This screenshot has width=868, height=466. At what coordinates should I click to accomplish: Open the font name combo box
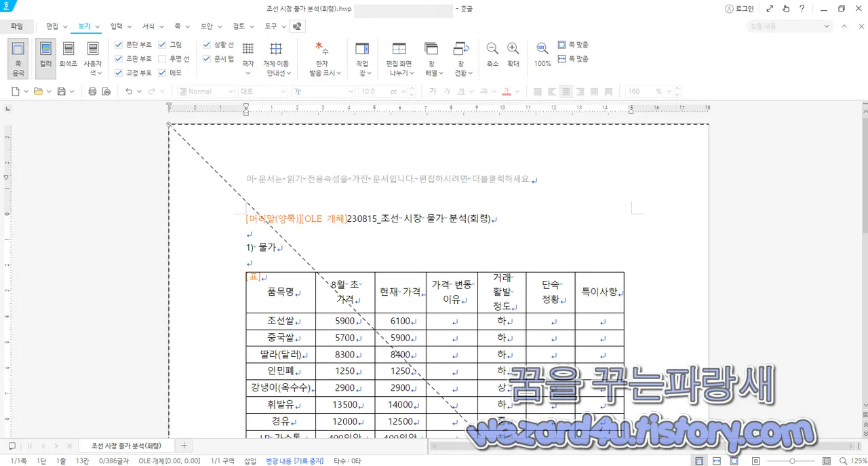[323, 91]
